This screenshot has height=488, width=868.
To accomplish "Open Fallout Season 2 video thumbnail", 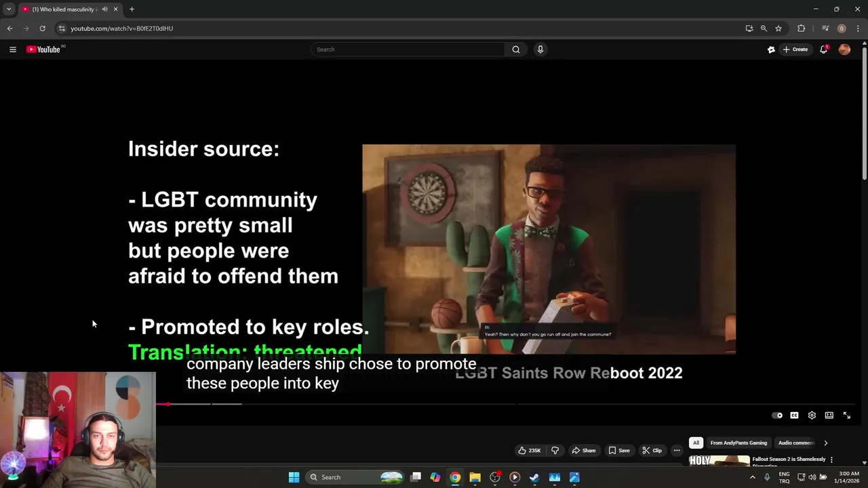I will 719,461.
